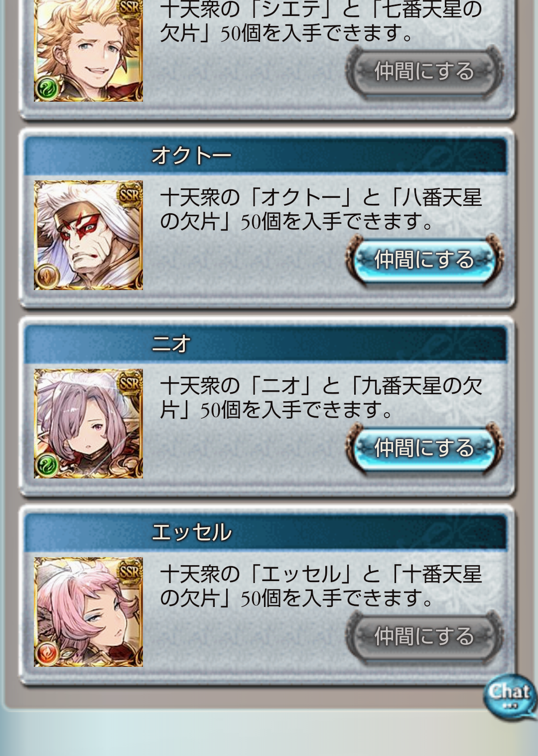Select the ニオ header bar

tap(266, 343)
